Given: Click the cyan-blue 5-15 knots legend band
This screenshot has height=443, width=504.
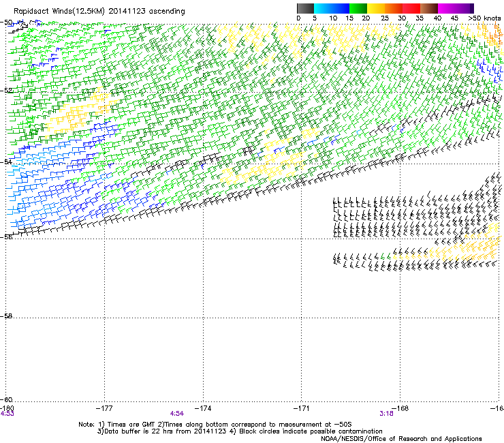Looking at the screenshot, I should pyautogui.click(x=332, y=8).
